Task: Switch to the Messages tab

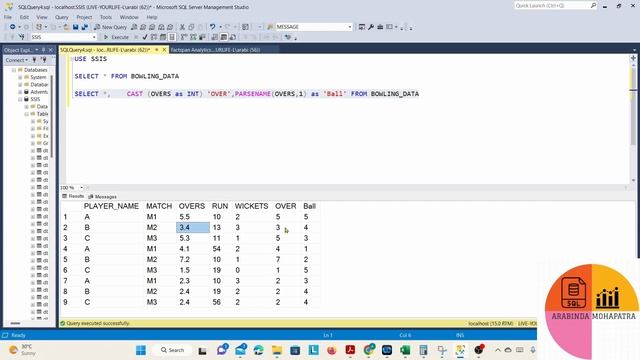Action: pyautogui.click(x=102, y=197)
